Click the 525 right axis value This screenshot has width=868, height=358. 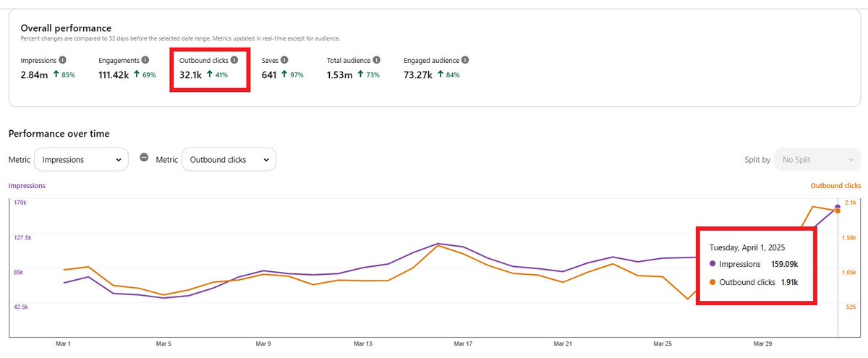851,307
